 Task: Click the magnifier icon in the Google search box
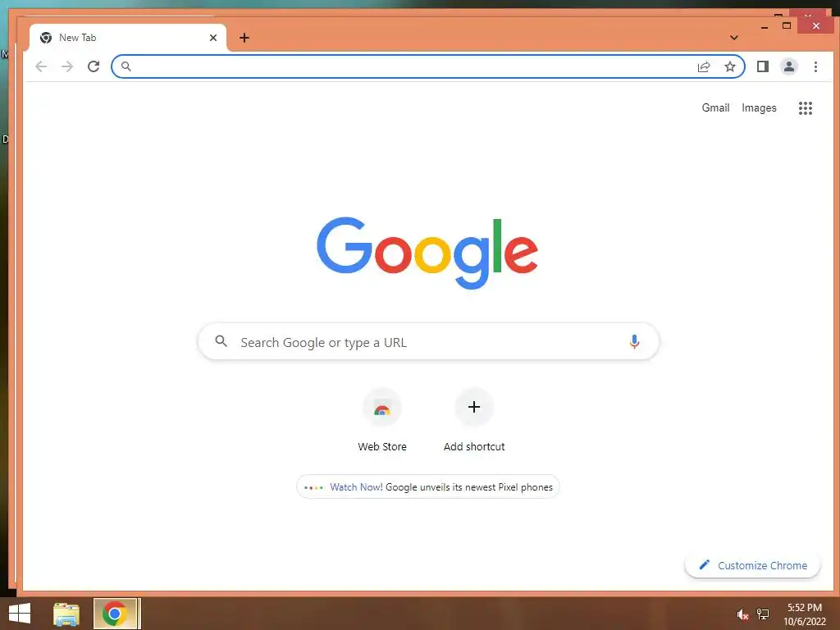pos(221,340)
